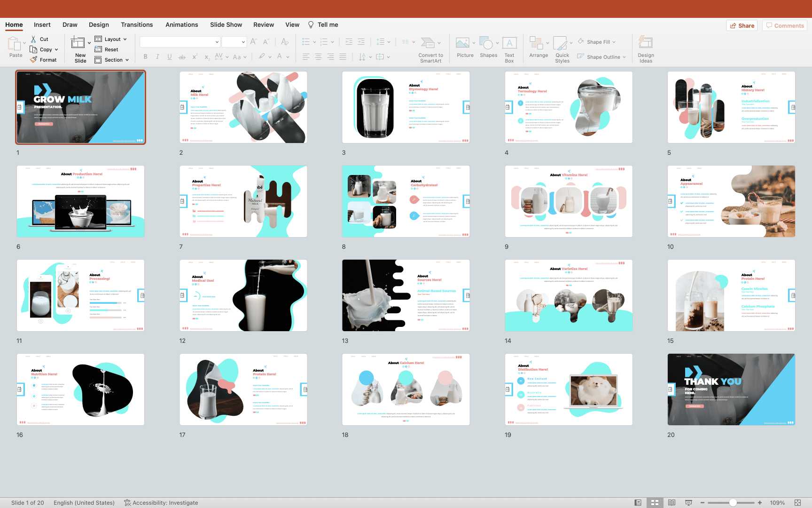Switch to Reading view in status bar
The height and width of the screenshot is (508, 812).
pyautogui.click(x=671, y=503)
